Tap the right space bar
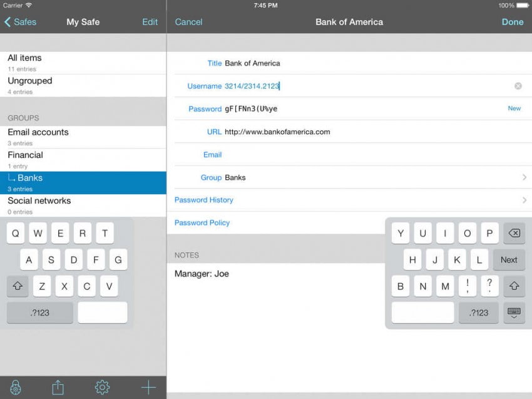This screenshot has width=532, height=399. click(x=422, y=313)
